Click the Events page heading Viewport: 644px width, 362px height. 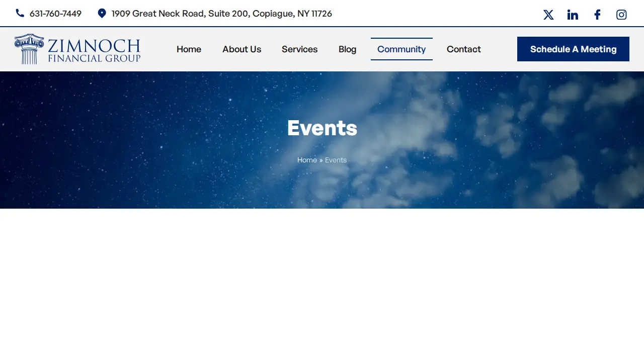click(x=322, y=128)
